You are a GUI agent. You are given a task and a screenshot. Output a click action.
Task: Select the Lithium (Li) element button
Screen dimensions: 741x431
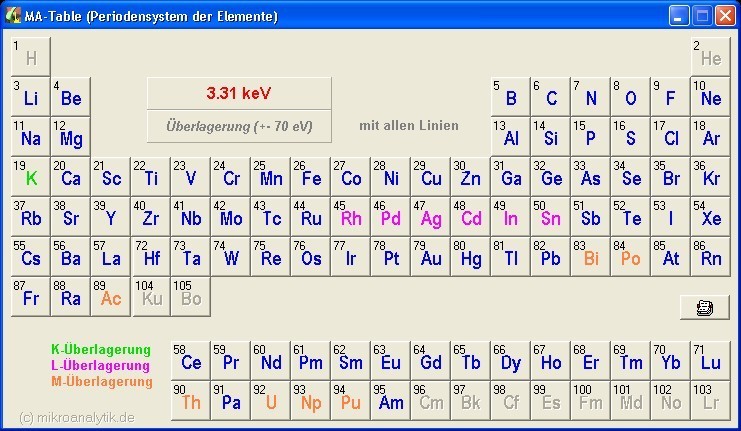[31, 97]
